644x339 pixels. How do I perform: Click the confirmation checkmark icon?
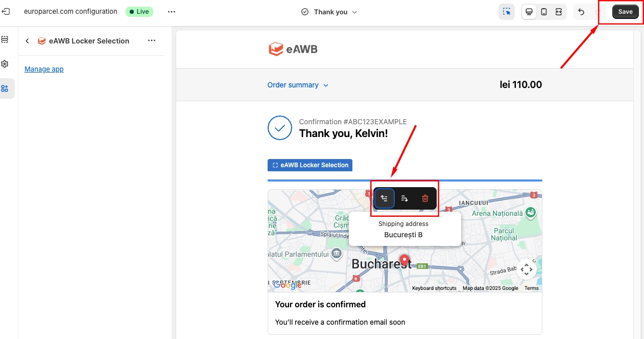coord(280,128)
